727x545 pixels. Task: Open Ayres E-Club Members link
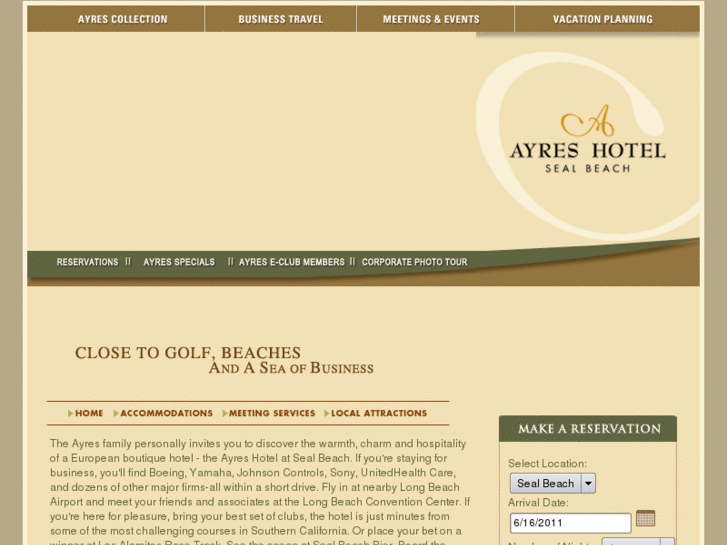pyautogui.click(x=292, y=262)
